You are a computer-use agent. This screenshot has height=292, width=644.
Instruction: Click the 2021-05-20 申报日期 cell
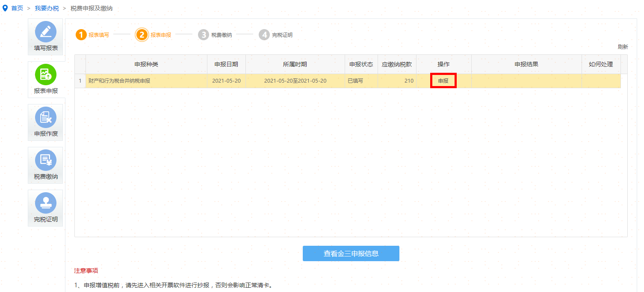tap(226, 81)
